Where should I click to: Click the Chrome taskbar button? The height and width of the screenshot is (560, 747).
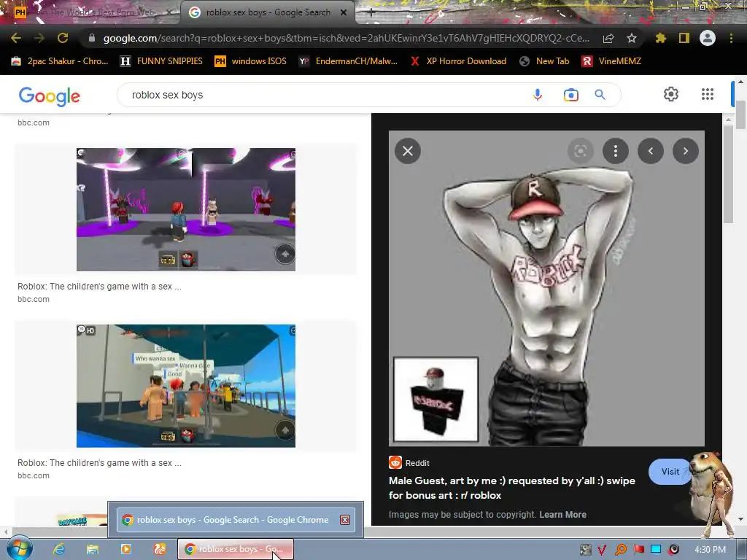click(x=236, y=549)
